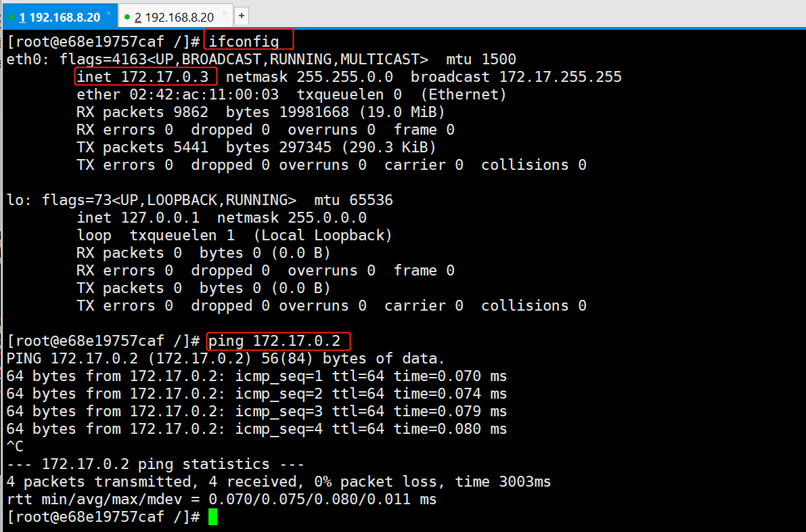Click the (Ethernet) label
806x532 pixels.
(x=464, y=95)
